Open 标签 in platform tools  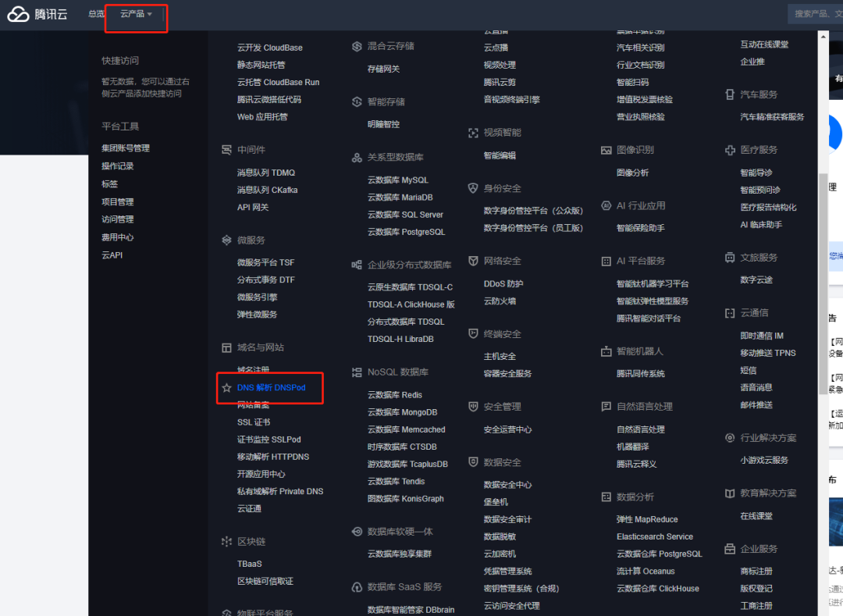pyautogui.click(x=110, y=183)
